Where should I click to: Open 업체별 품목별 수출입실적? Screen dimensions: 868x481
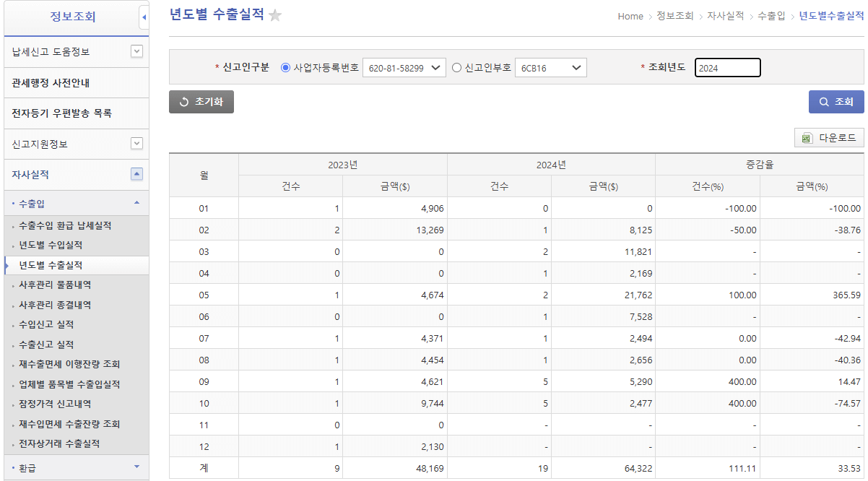(x=69, y=384)
